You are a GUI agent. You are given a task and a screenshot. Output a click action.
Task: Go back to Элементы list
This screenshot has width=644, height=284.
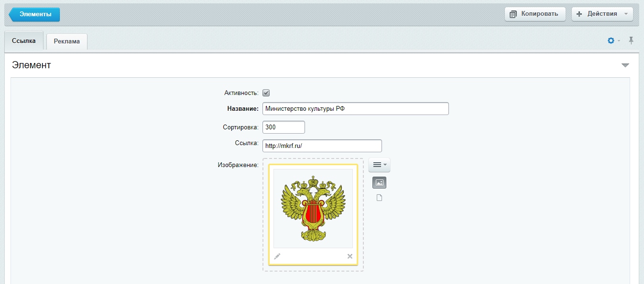34,14
